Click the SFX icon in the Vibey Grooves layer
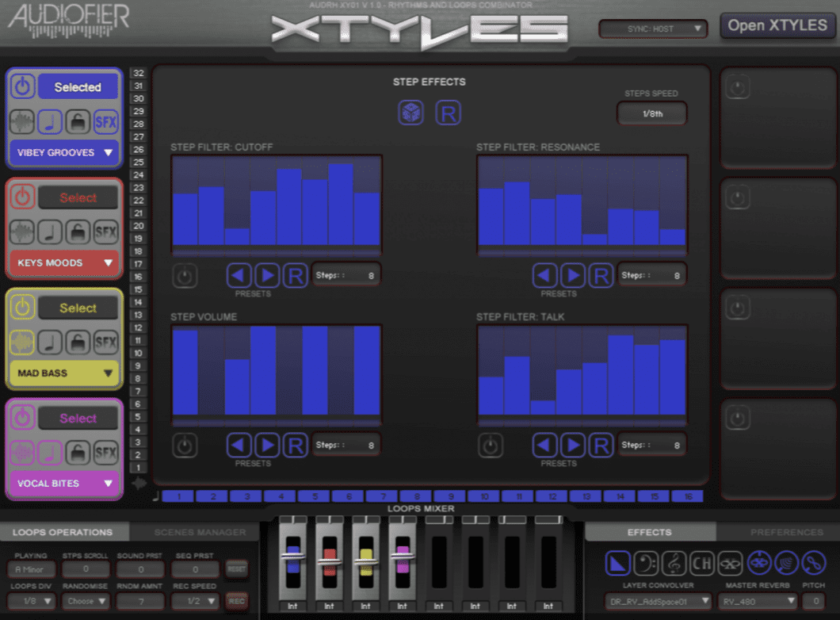840x620 pixels. pos(105,122)
